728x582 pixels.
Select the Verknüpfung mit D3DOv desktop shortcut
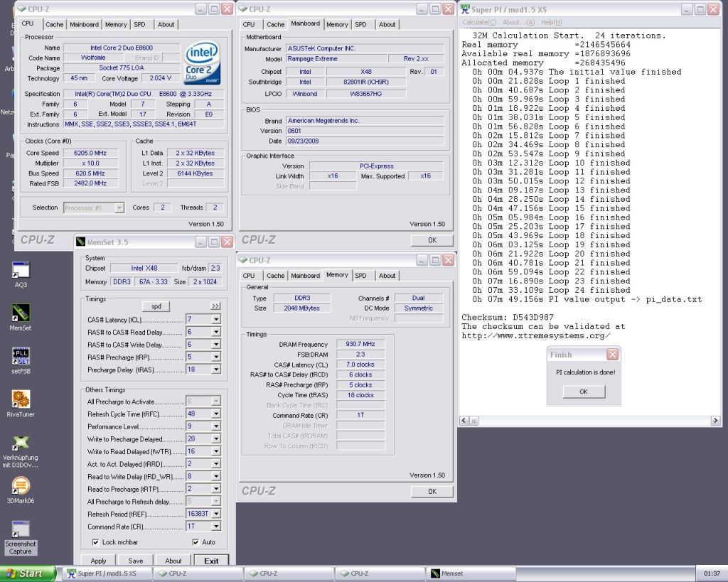click(x=21, y=451)
